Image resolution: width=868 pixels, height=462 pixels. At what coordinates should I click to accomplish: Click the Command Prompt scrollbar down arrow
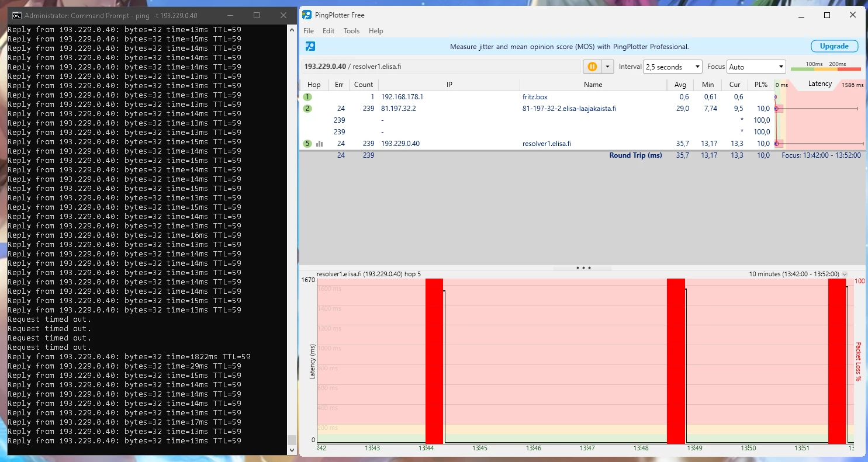click(292, 450)
